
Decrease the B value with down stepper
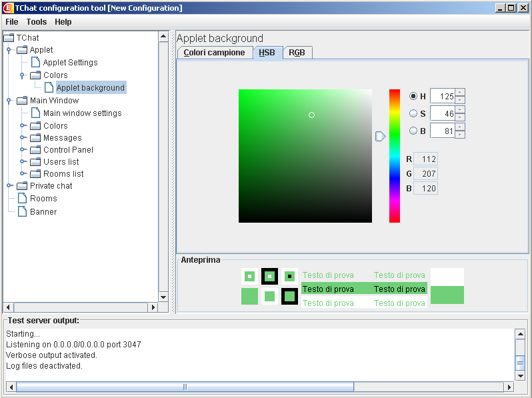[460, 135]
